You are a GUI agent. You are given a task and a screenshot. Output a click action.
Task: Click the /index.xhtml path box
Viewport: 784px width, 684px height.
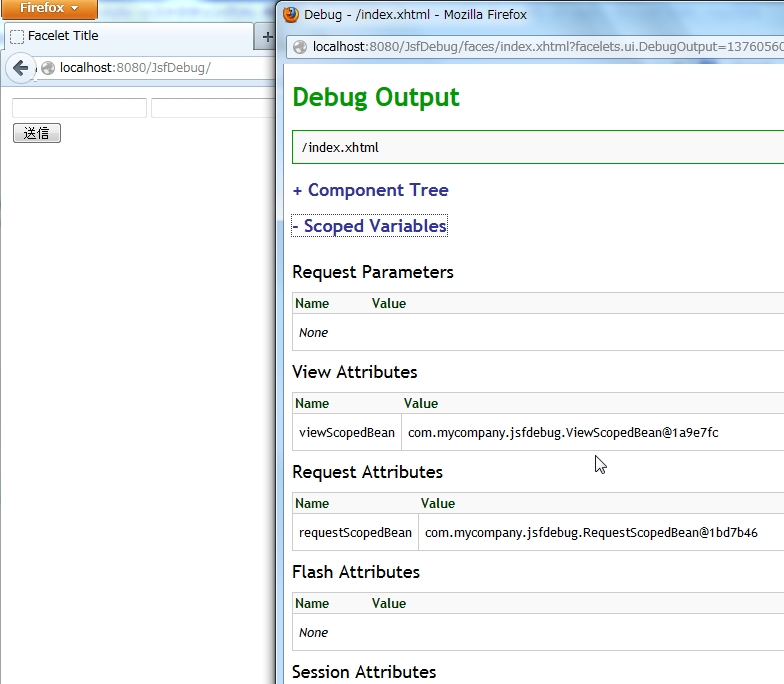[x=538, y=147]
